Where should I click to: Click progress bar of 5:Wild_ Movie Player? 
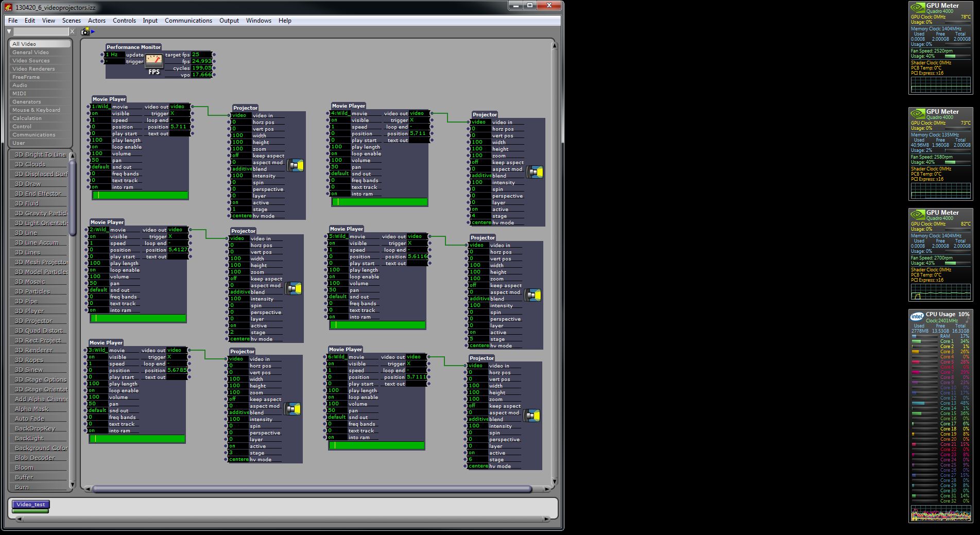coord(378,325)
